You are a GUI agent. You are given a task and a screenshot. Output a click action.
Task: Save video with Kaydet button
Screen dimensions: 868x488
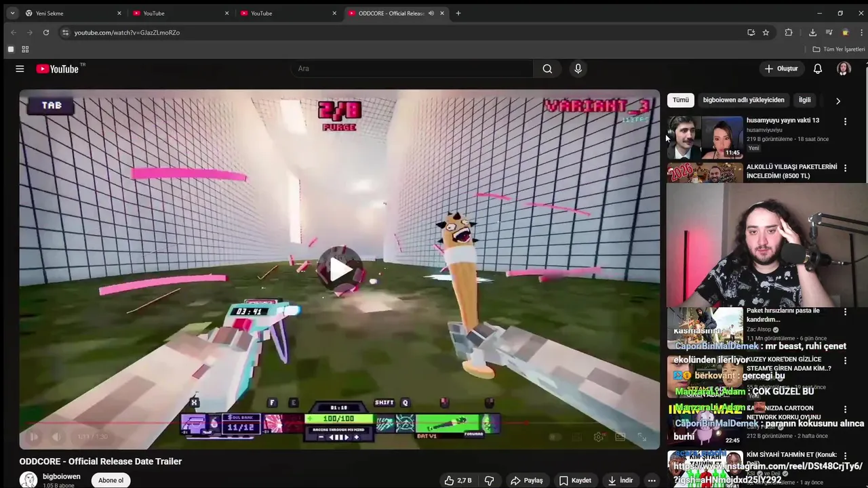[575, 481]
